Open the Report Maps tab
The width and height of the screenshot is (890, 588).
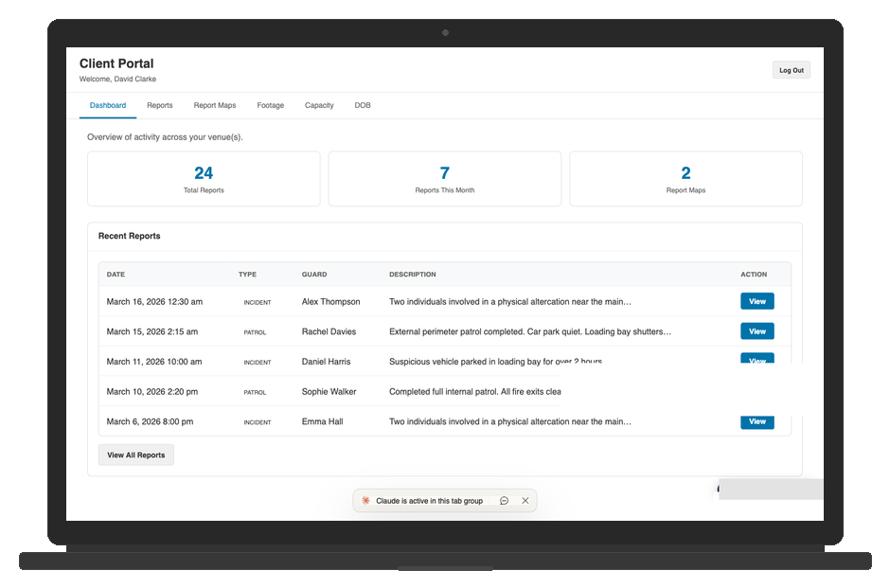(215, 105)
